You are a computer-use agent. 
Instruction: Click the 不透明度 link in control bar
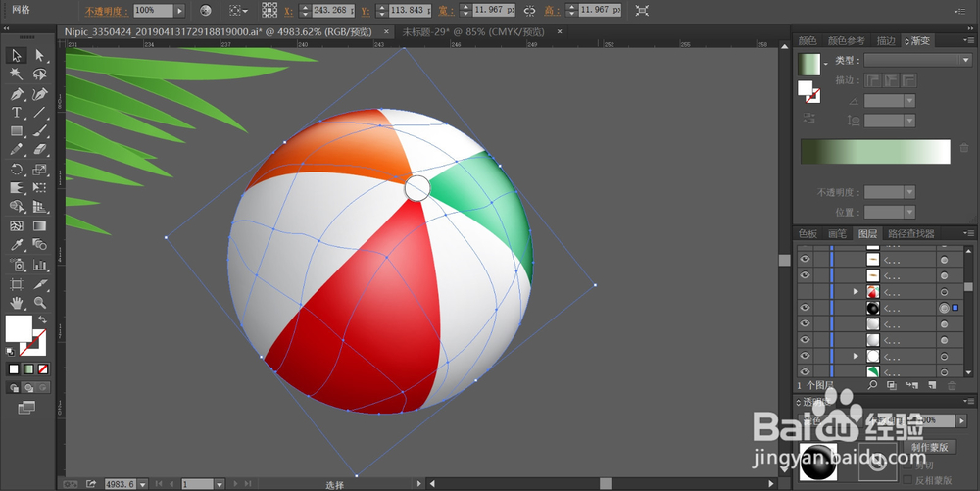[106, 11]
